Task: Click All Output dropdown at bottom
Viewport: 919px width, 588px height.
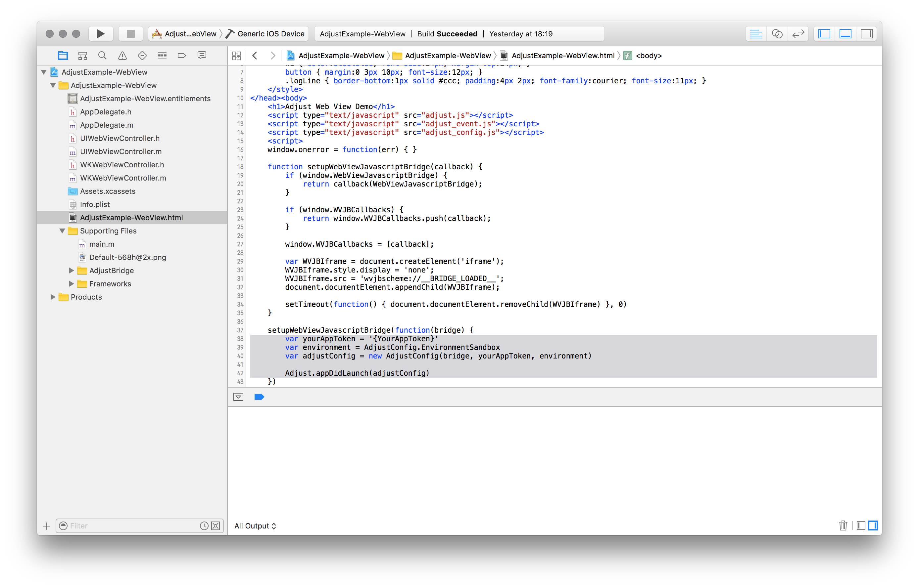Action: click(255, 525)
